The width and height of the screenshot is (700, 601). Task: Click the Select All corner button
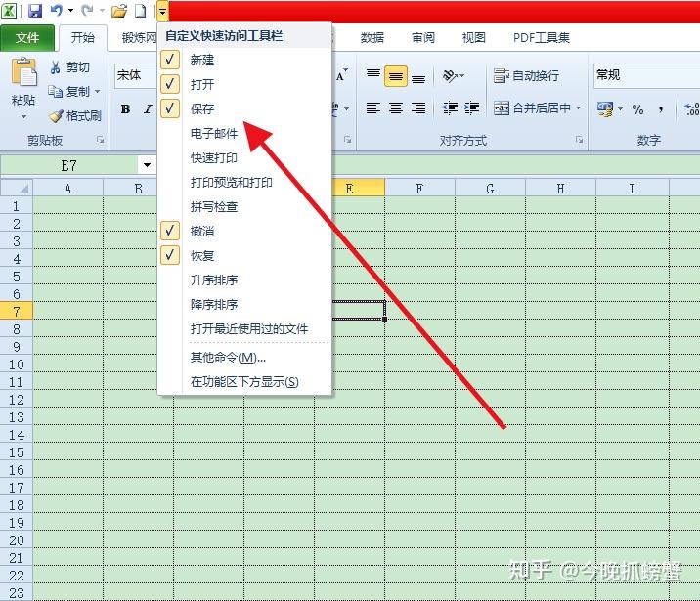pyautogui.click(x=17, y=189)
